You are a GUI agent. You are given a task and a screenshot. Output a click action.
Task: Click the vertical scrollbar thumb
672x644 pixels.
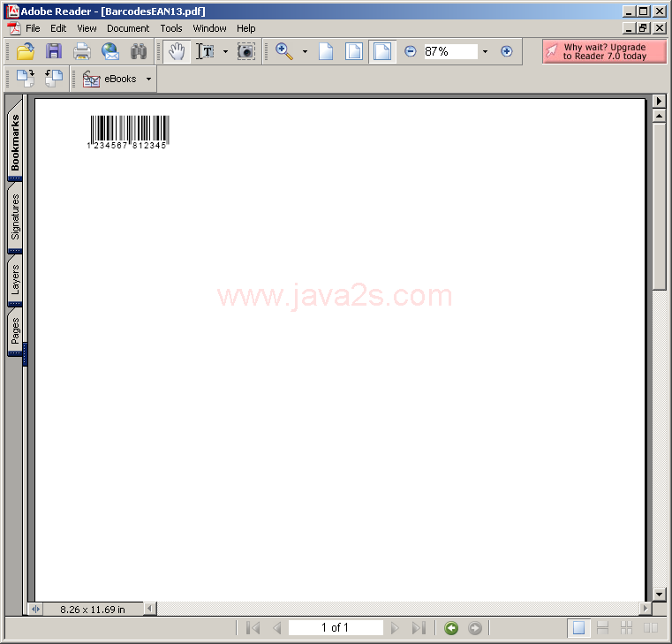[x=659, y=206]
